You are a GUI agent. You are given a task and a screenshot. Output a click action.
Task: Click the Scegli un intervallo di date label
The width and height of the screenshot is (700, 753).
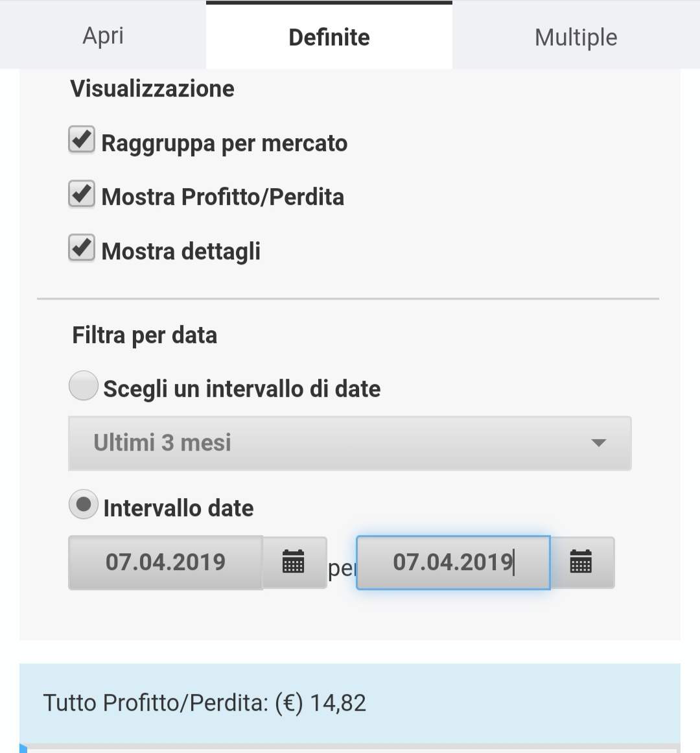pyautogui.click(x=242, y=389)
